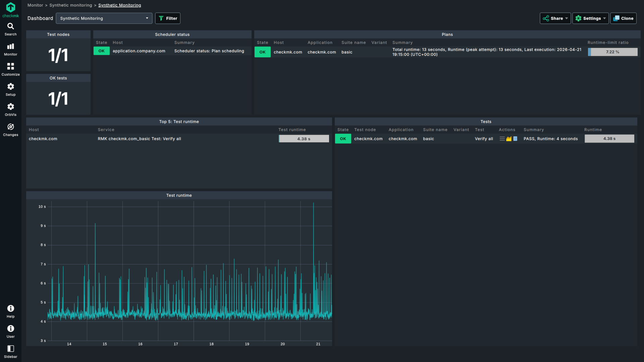The image size is (644, 362).
Task: Open the Settings dropdown
Action: pos(590,18)
